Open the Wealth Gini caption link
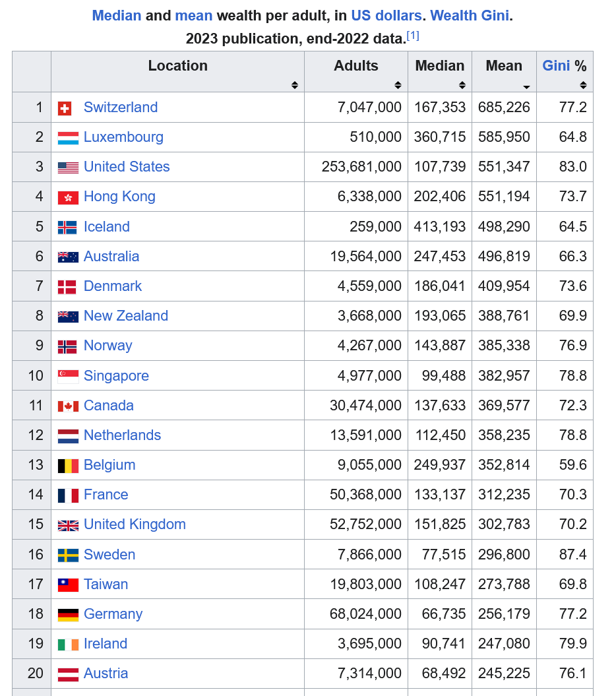The height and width of the screenshot is (696, 616). [x=470, y=16]
